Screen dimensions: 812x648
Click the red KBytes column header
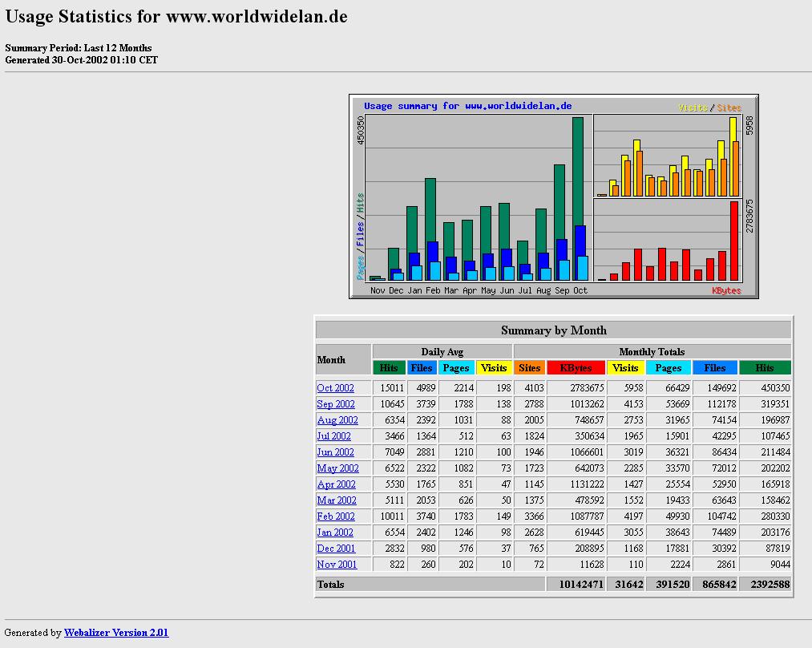pos(576,368)
